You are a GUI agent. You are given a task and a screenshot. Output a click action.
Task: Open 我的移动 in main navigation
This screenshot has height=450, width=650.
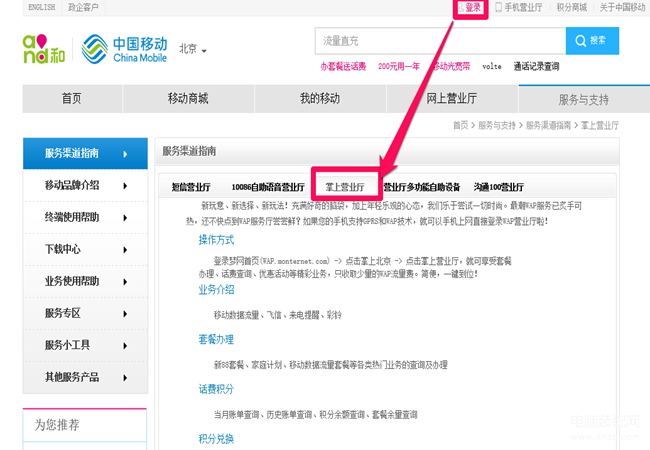(x=320, y=99)
